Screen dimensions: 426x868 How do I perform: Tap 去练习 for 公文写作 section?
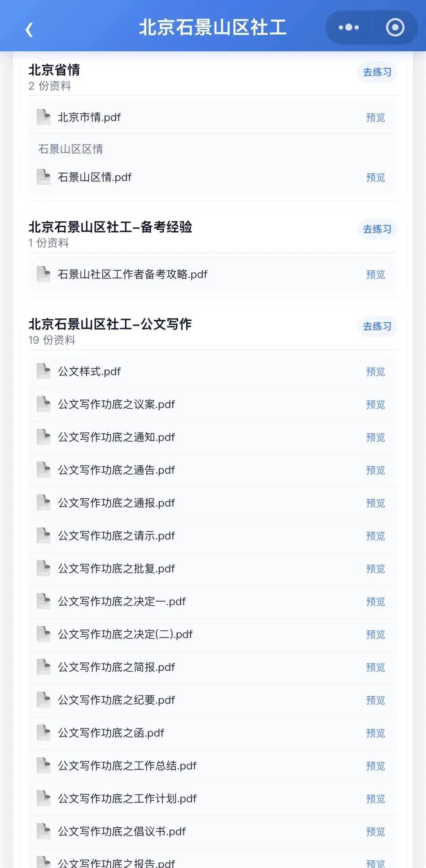377,326
